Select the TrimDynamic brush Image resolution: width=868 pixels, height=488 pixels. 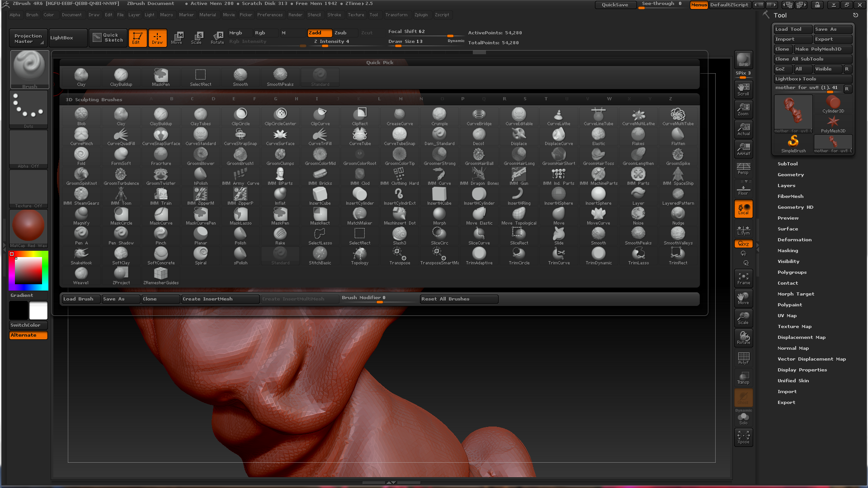tap(599, 256)
